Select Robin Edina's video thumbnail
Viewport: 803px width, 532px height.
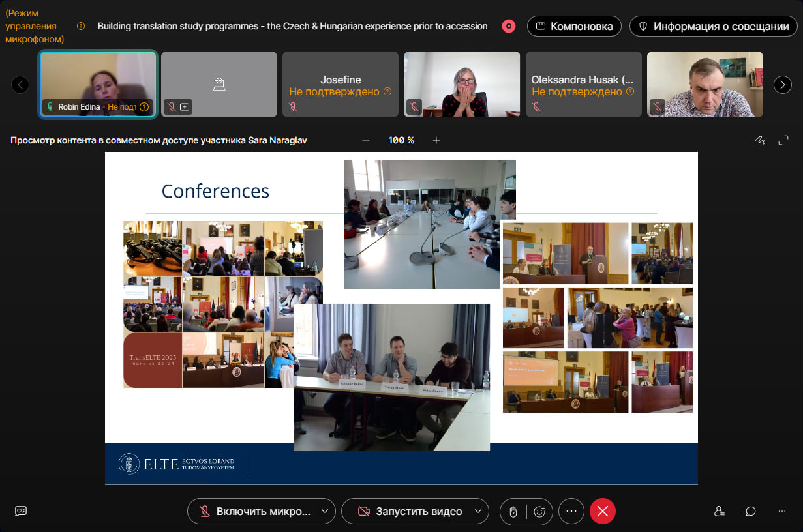tap(98, 84)
